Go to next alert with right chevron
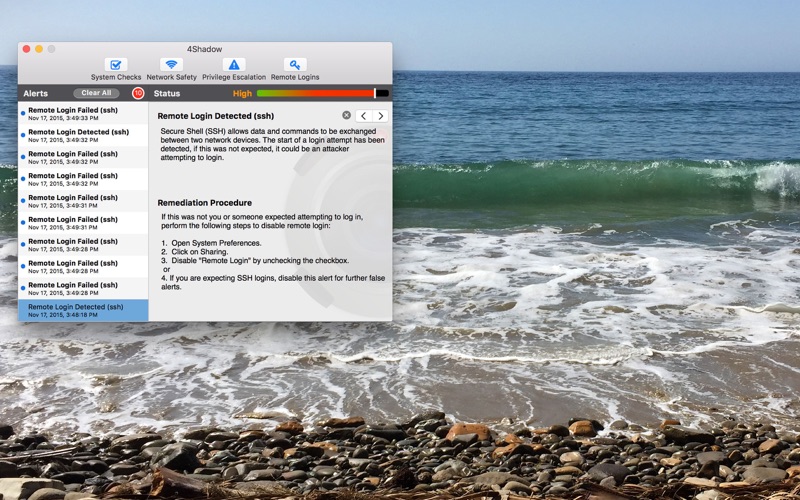 click(380, 116)
